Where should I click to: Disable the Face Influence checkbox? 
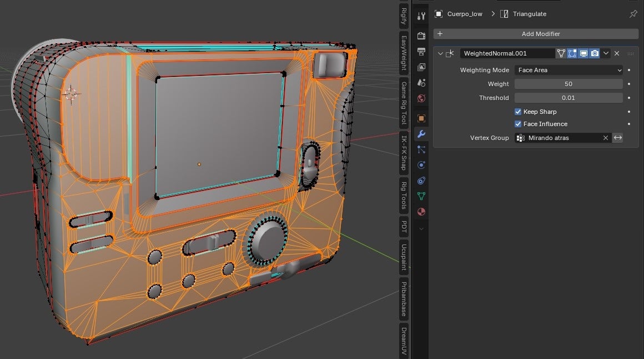click(518, 124)
